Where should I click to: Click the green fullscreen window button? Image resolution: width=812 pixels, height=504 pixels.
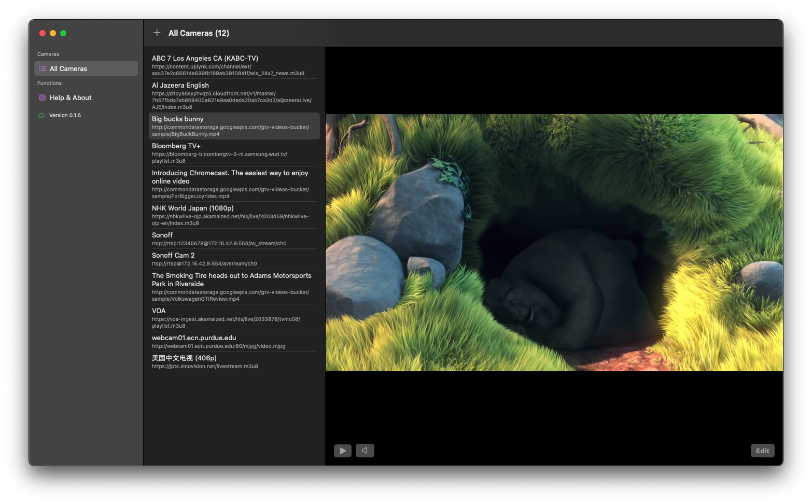[63, 33]
